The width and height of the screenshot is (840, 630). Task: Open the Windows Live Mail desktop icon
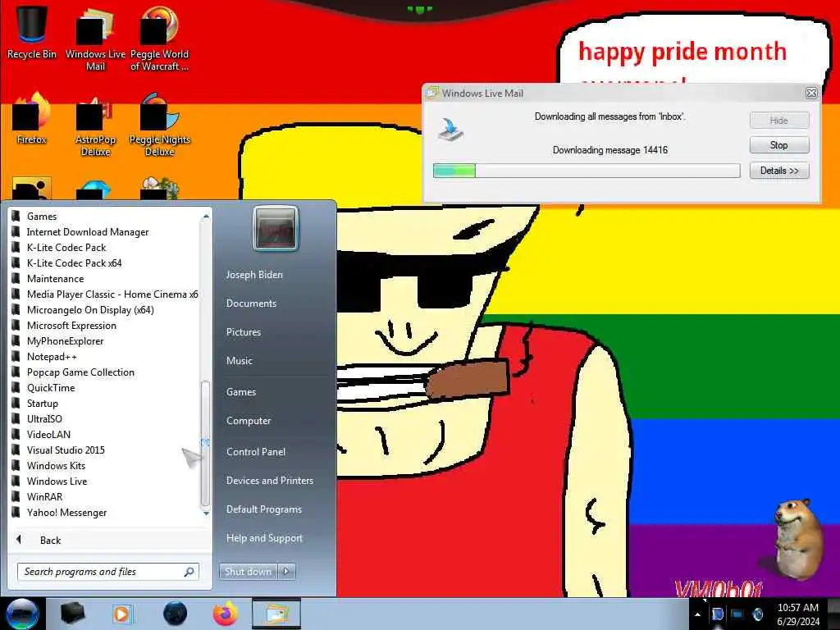click(x=95, y=38)
